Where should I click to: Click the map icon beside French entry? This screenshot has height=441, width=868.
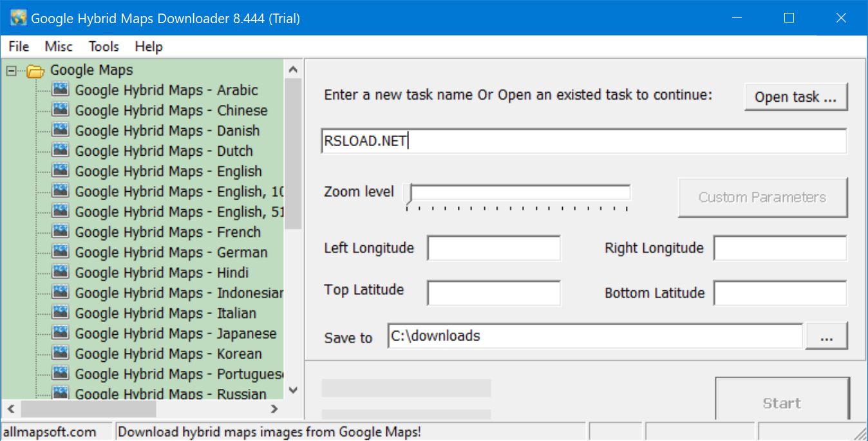61,232
